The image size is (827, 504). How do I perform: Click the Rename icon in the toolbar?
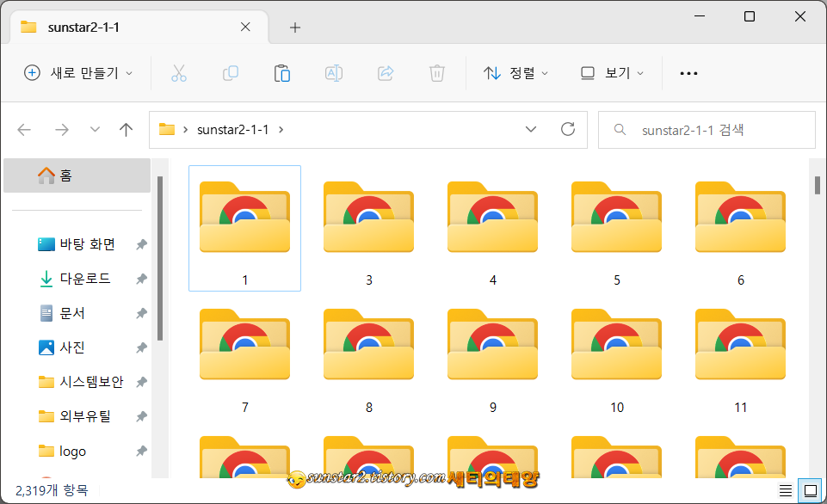[x=333, y=73]
